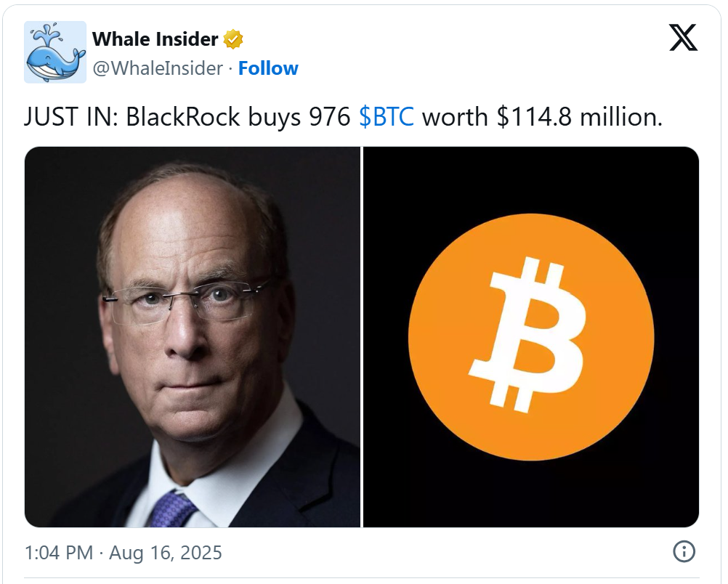Click the 1:04 PM time text

click(59, 553)
